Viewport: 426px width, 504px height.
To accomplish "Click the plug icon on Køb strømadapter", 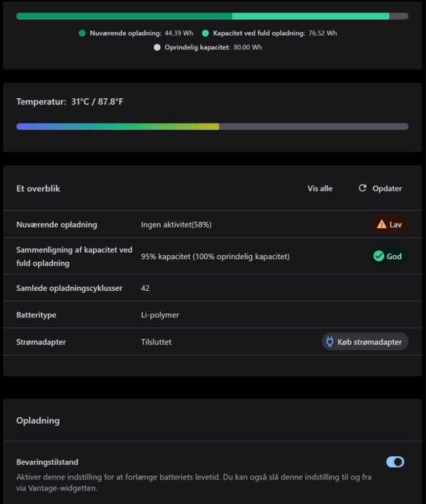I will (330, 342).
